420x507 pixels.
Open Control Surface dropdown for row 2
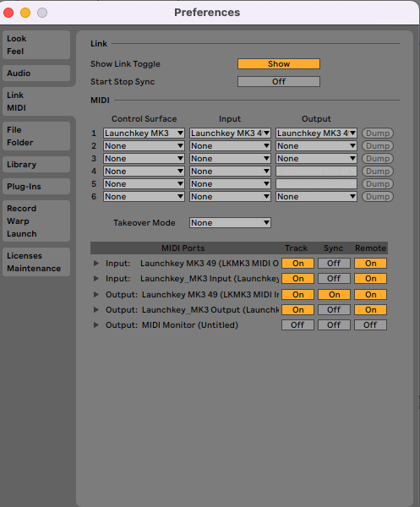pos(144,146)
